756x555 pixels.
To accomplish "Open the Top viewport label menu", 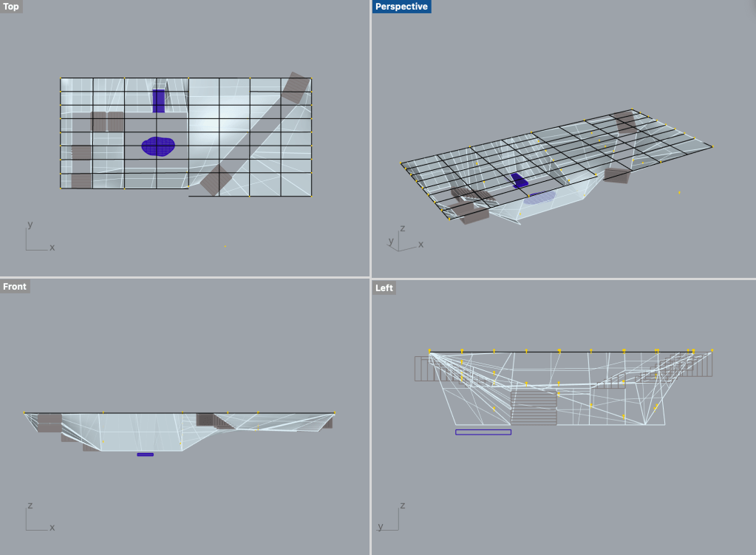I will (x=12, y=7).
